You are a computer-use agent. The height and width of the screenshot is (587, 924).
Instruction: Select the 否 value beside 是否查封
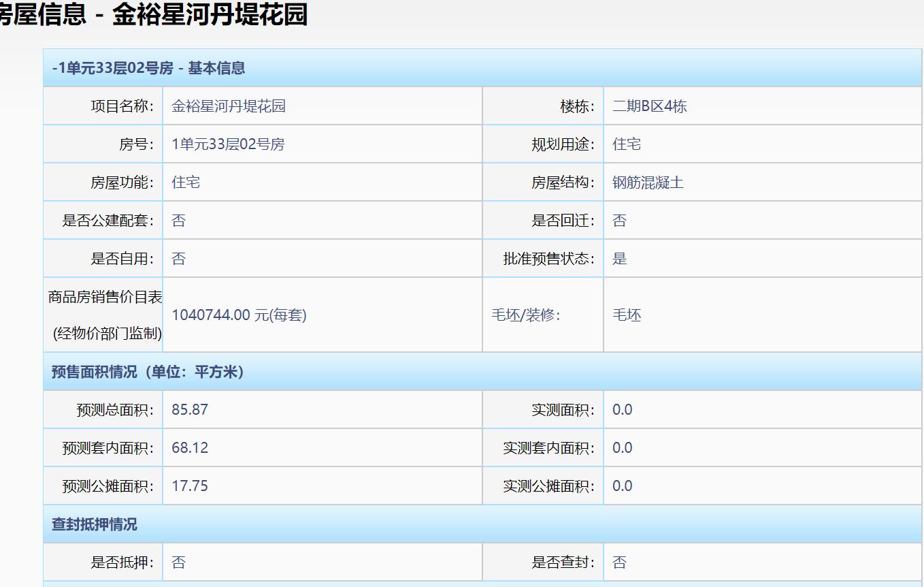[x=619, y=562]
